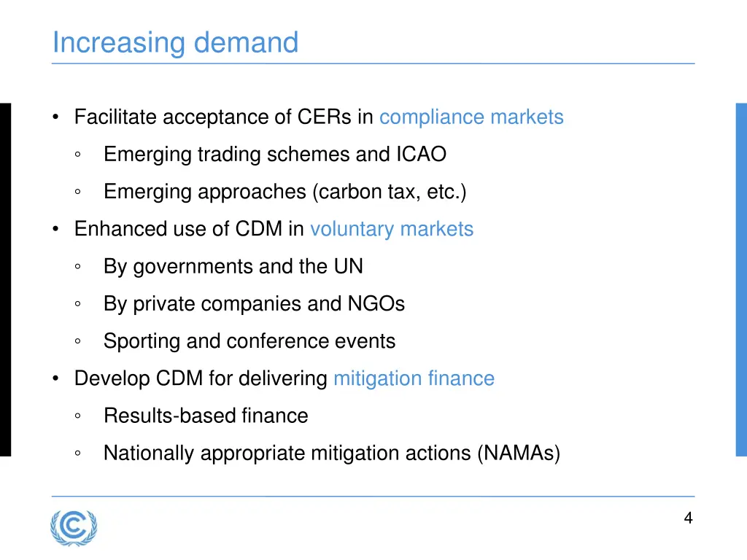Click 'Sporting and conference events' bullet
747x560 pixels.
(249, 341)
